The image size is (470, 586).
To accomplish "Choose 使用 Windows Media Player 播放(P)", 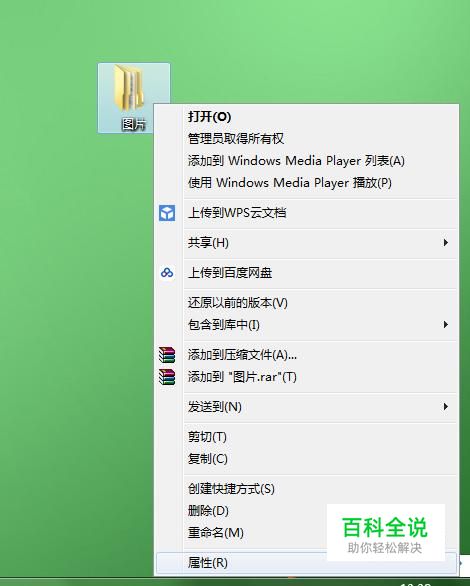I will click(306, 183).
